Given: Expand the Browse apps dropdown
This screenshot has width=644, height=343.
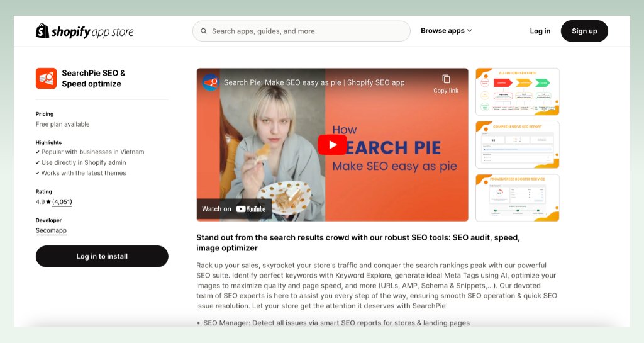Looking at the screenshot, I should pyautogui.click(x=446, y=31).
